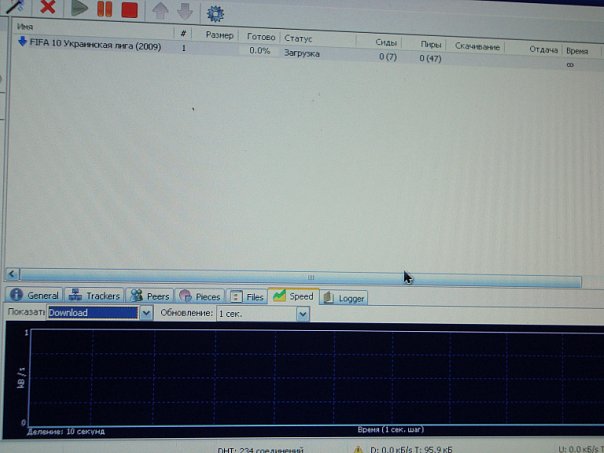Select the Speed tab
Image resolution: width=604 pixels, height=453 pixels.
coord(293,296)
